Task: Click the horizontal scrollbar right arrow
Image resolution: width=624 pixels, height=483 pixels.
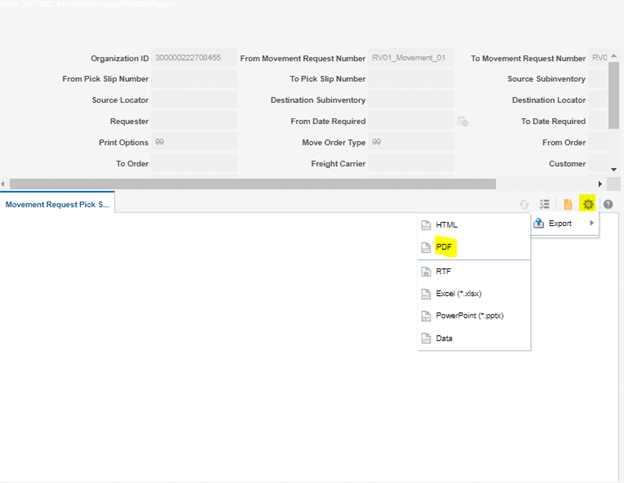Action: (x=600, y=184)
